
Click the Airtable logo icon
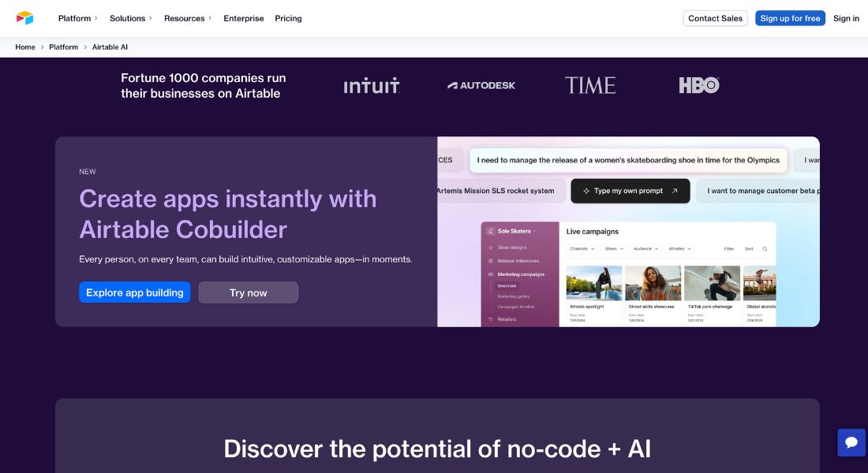(x=25, y=17)
